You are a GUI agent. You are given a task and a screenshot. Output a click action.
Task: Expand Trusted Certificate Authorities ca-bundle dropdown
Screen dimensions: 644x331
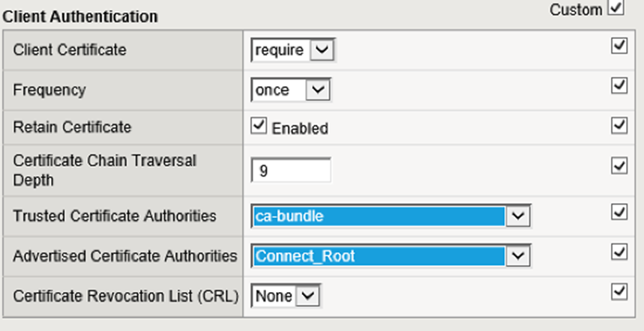[517, 216]
